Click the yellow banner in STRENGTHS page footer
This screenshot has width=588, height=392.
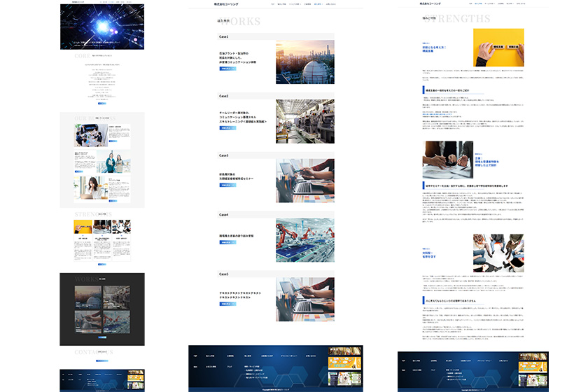[x=533, y=368]
